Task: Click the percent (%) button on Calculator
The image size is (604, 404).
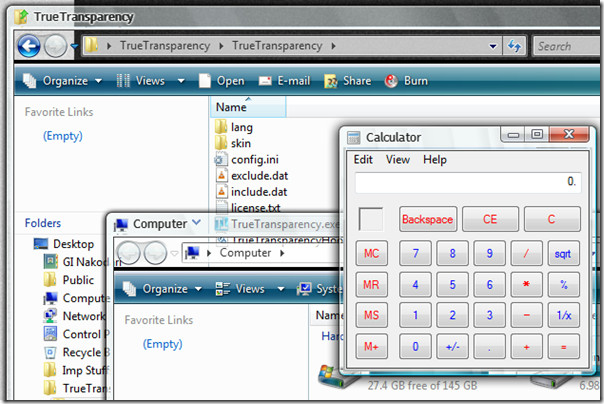Action: coord(563,285)
